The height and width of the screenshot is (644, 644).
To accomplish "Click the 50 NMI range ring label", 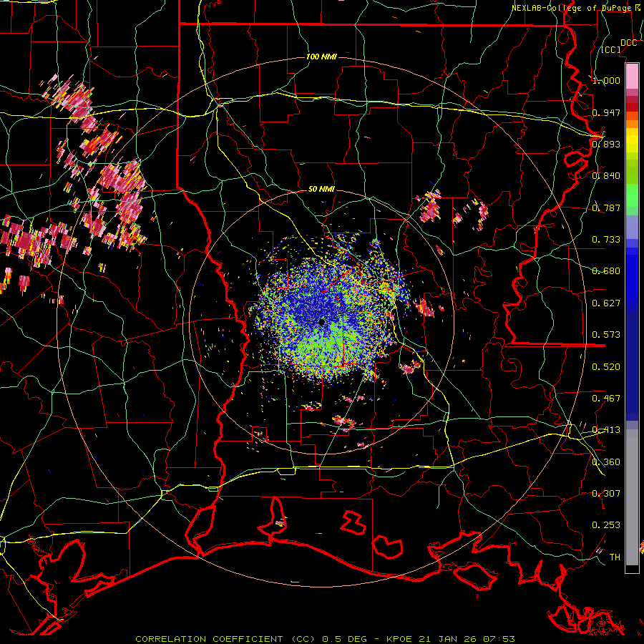I will pyautogui.click(x=321, y=189).
